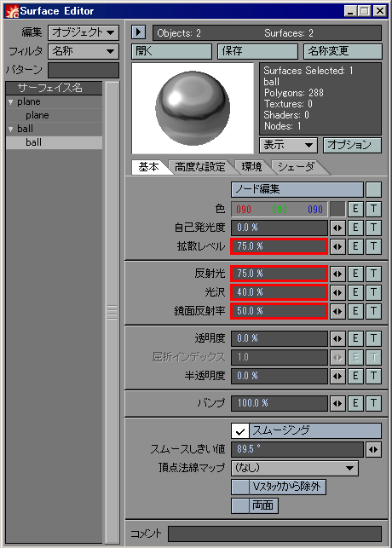Click the slider arrows beside 鏡面反射率
Image resolution: width=392 pixels, height=548 pixels.
(x=337, y=311)
